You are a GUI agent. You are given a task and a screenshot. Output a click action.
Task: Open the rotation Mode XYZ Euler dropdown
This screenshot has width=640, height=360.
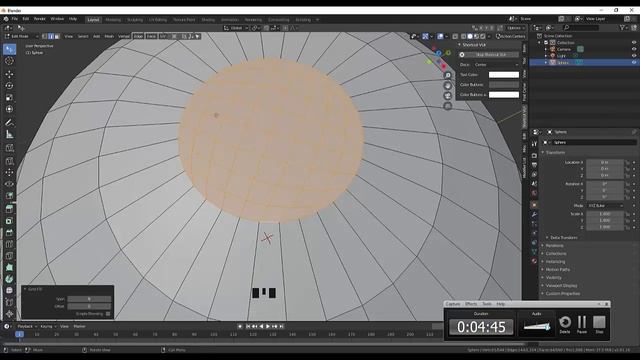(605, 206)
